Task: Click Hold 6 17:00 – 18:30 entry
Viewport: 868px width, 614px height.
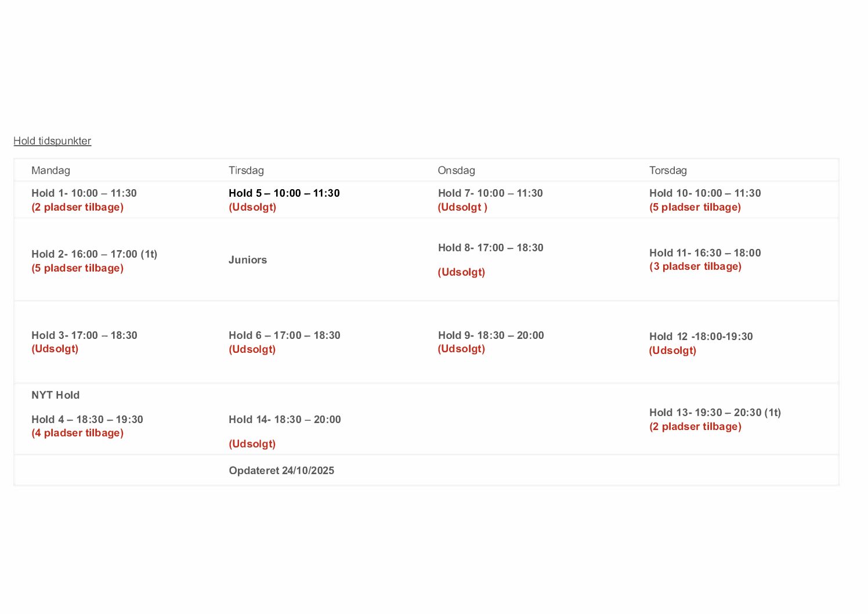Action: coord(284,335)
